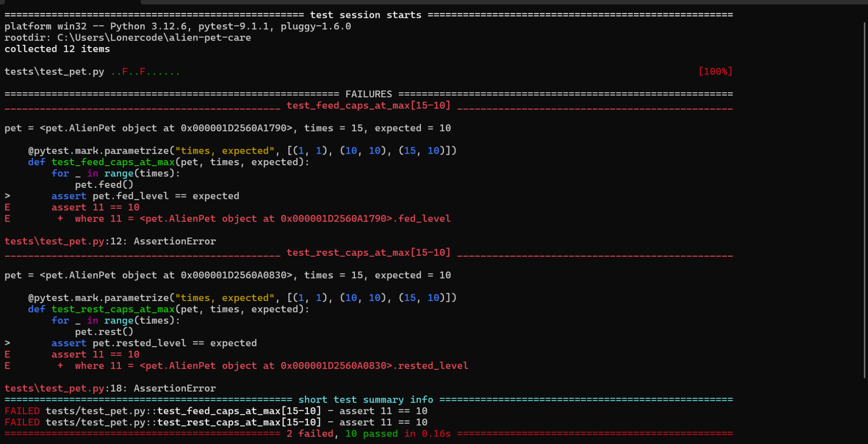Click the platform win32 Python version line
The image size is (868, 444).
click(177, 26)
